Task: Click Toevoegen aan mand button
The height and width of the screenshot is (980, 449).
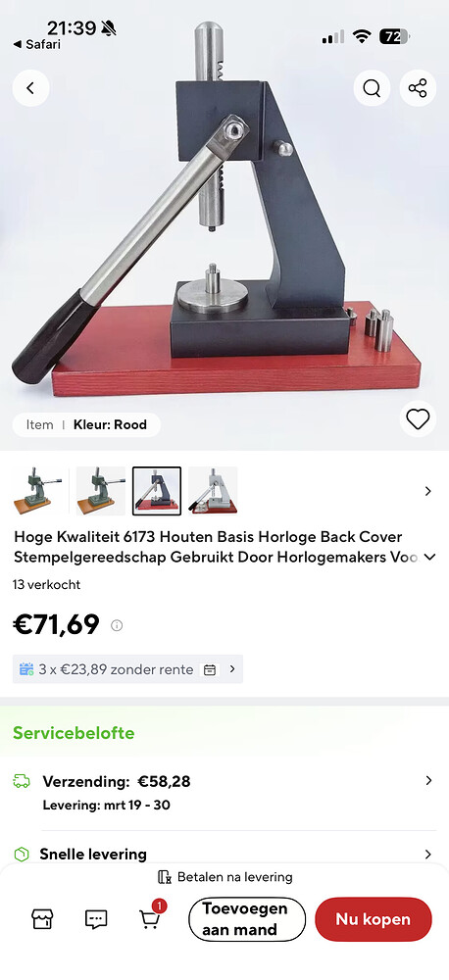Action: click(247, 919)
